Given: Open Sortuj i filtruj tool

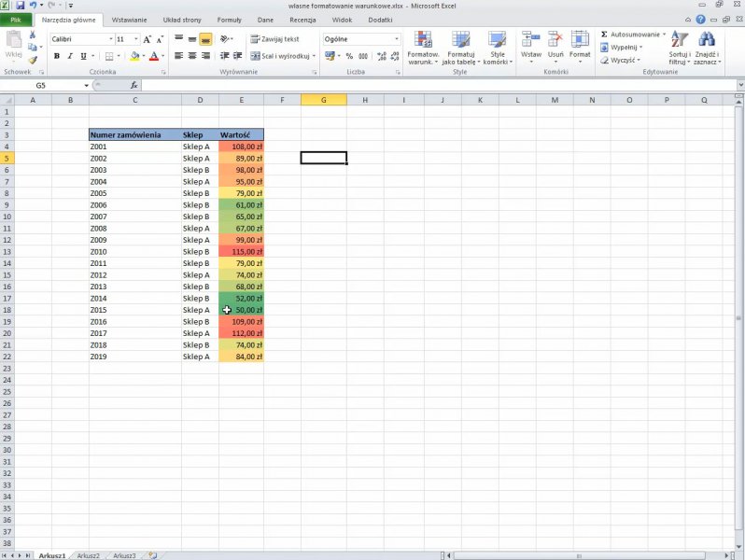Looking at the screenshot, I should 679,47.
